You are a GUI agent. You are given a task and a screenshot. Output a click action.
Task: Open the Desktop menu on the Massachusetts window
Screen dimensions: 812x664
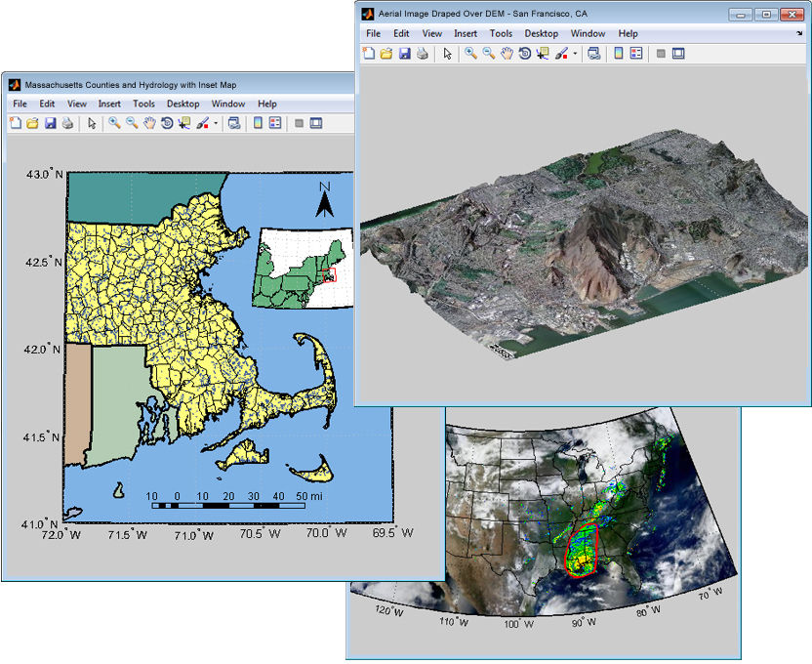coord(183,104)
